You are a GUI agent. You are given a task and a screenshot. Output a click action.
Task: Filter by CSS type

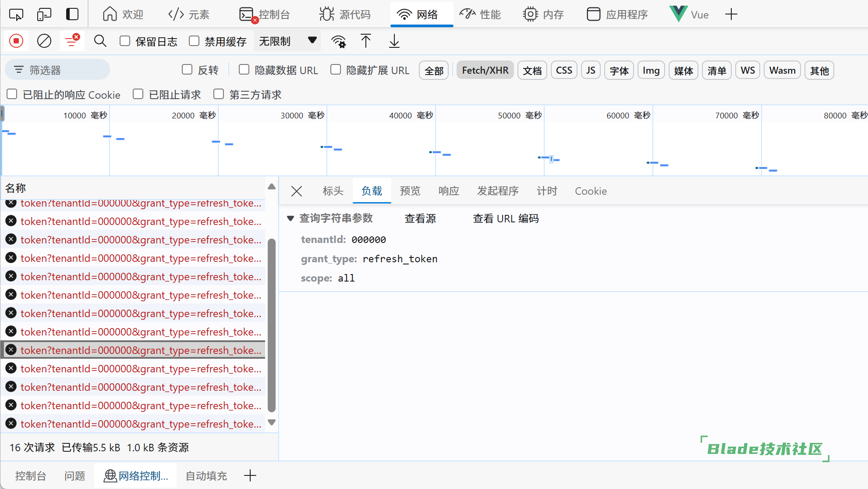pos(564,71)
